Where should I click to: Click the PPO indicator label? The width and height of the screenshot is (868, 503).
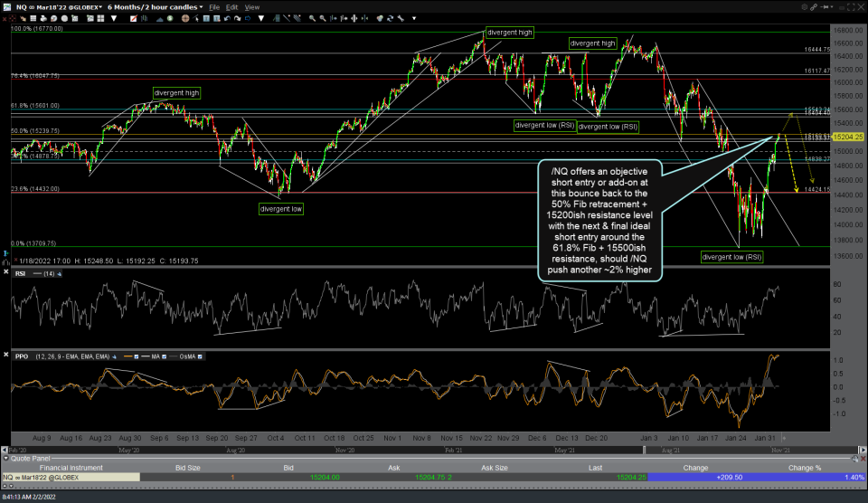point(22,356)
